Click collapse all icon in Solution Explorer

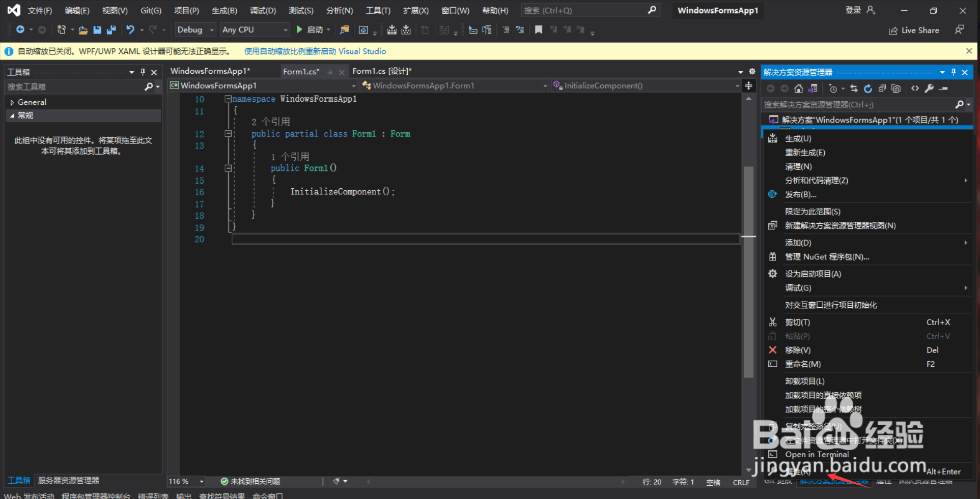coord(882,89)
